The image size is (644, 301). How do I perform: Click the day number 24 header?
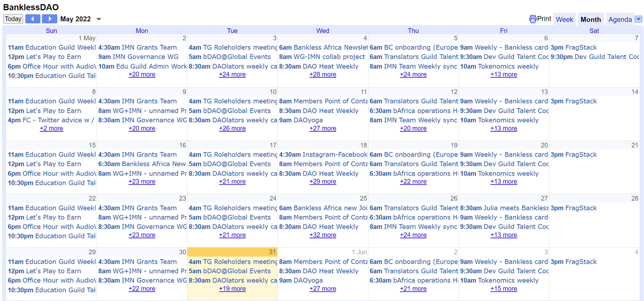point(273,198)
